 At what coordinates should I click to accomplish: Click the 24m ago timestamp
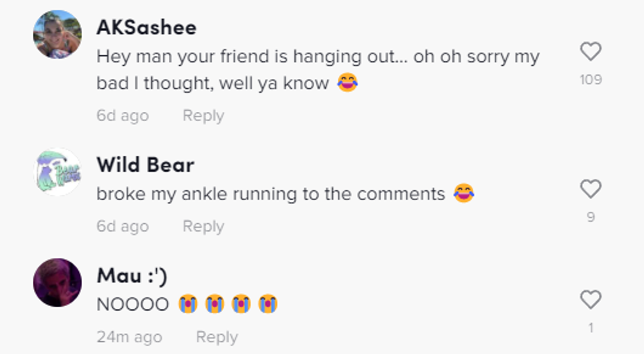(x=129, y=337)
